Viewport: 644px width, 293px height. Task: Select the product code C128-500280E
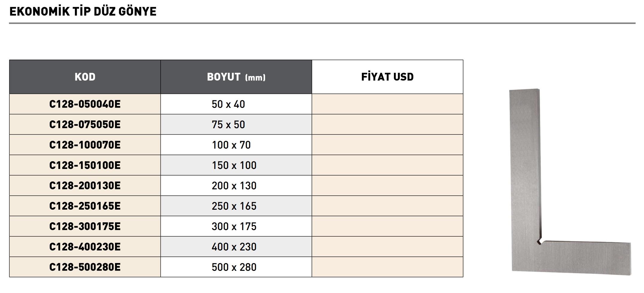pyautogui.click(x=85, y=267)
